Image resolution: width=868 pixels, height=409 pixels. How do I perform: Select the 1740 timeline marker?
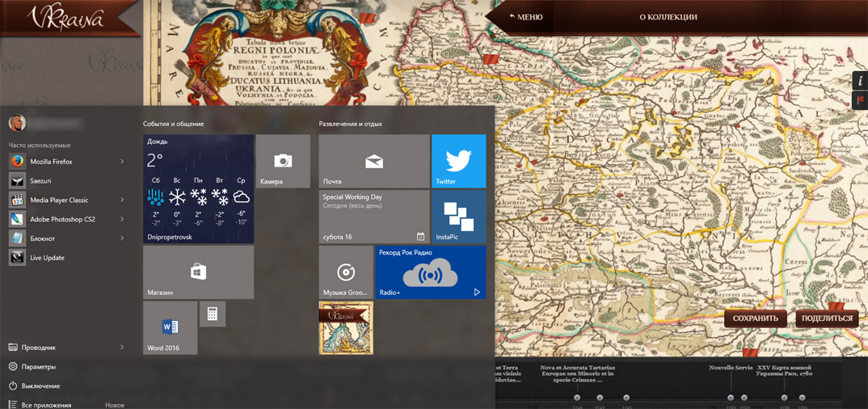coord(577,398)
